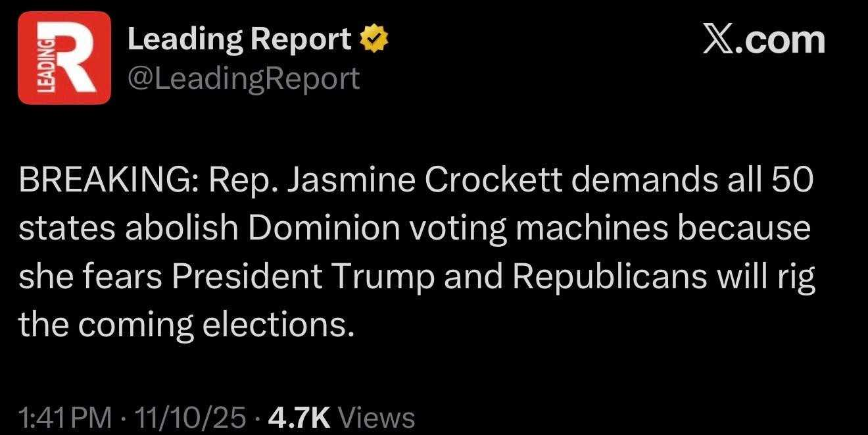Click the 11/10/25 post date
The image size is (868, 435).
click(x=189, y=417)
